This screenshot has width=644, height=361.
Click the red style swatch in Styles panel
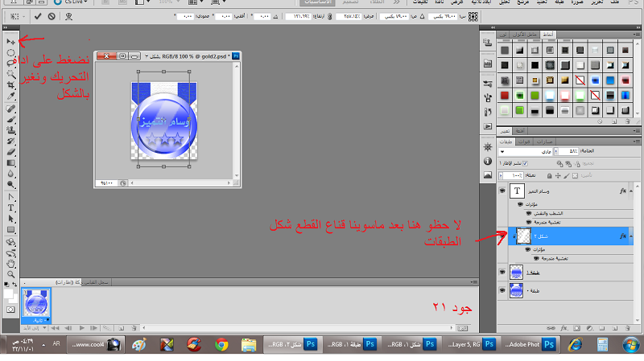pyautogui.click(x=503, y=96)
